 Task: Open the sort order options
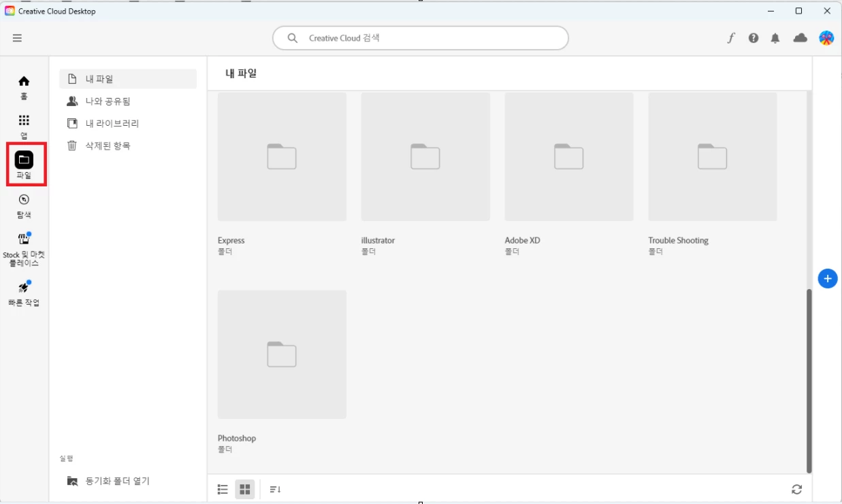coord(275,489)
